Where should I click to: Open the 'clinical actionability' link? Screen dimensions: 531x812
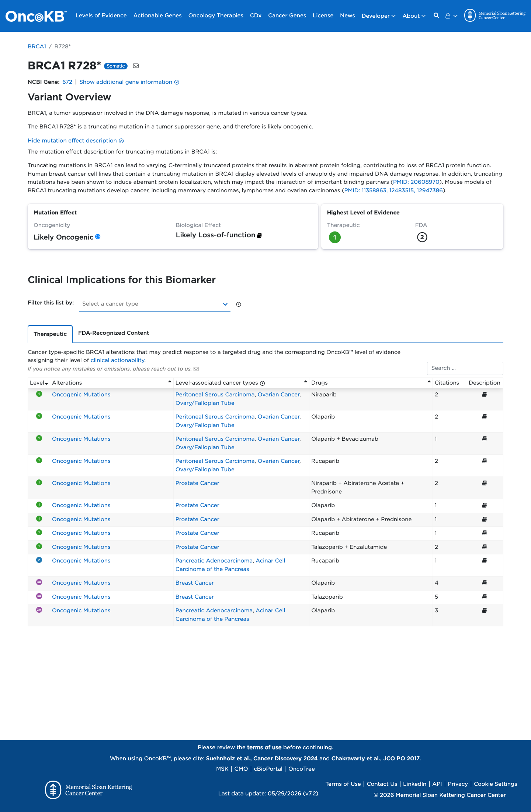pos(117,360)
